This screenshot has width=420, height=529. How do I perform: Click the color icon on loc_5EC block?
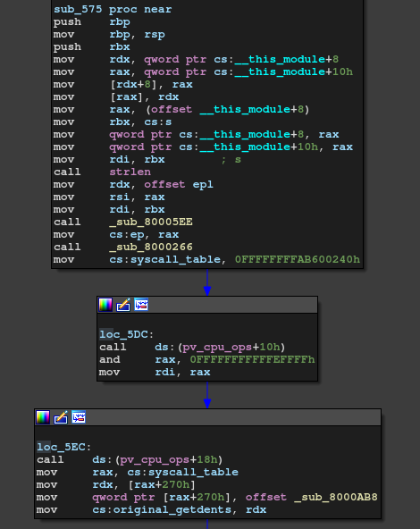(43, 417)
